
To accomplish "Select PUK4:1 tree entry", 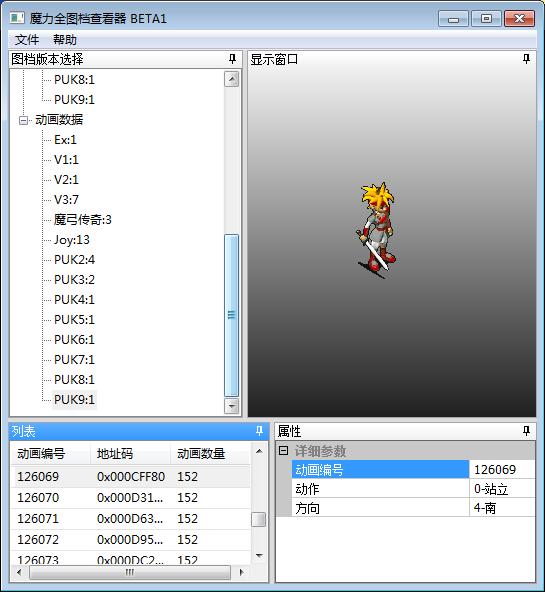I will pos(74,300).
